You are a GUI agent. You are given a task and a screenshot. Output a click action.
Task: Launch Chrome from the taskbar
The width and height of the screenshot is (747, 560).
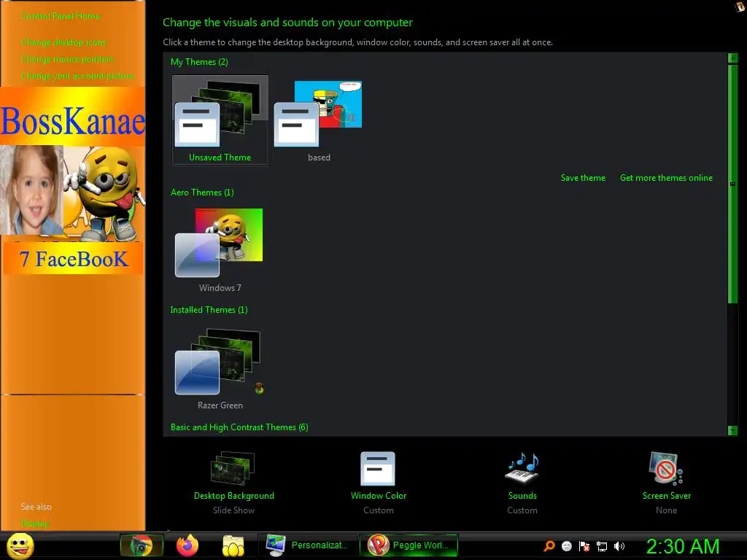click(x=142, y=545)
